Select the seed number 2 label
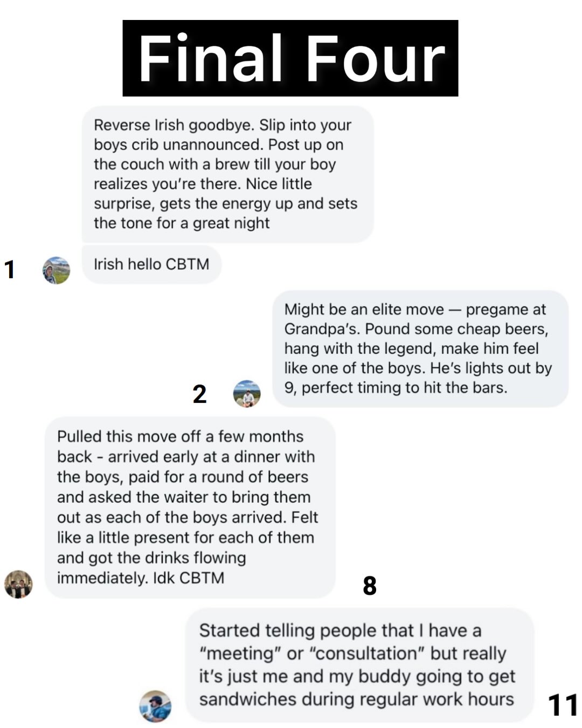 coord(199,394)
